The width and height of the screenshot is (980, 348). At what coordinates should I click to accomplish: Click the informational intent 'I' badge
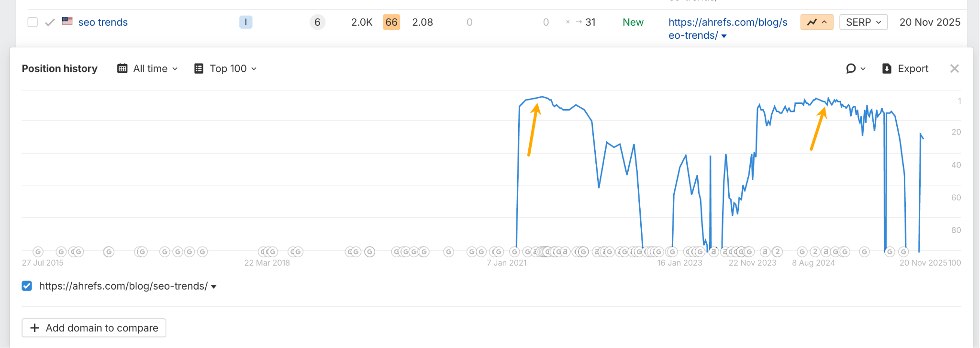[245, 22]
